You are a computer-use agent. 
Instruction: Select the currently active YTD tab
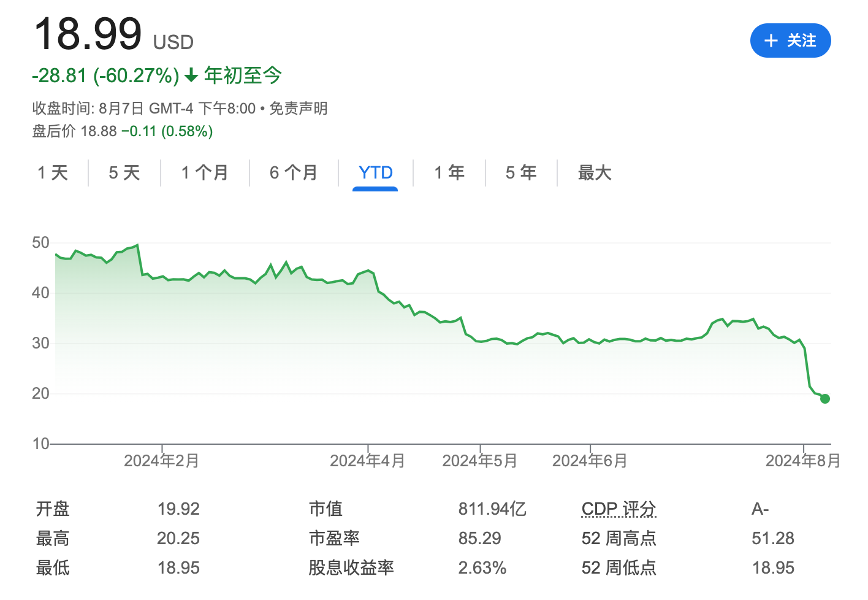tap(375, 173)
